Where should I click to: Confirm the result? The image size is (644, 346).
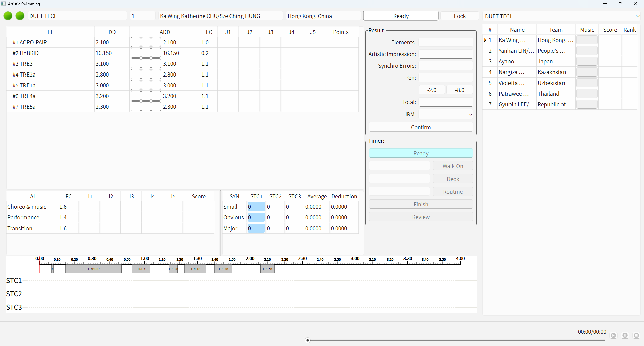[421, 127]
